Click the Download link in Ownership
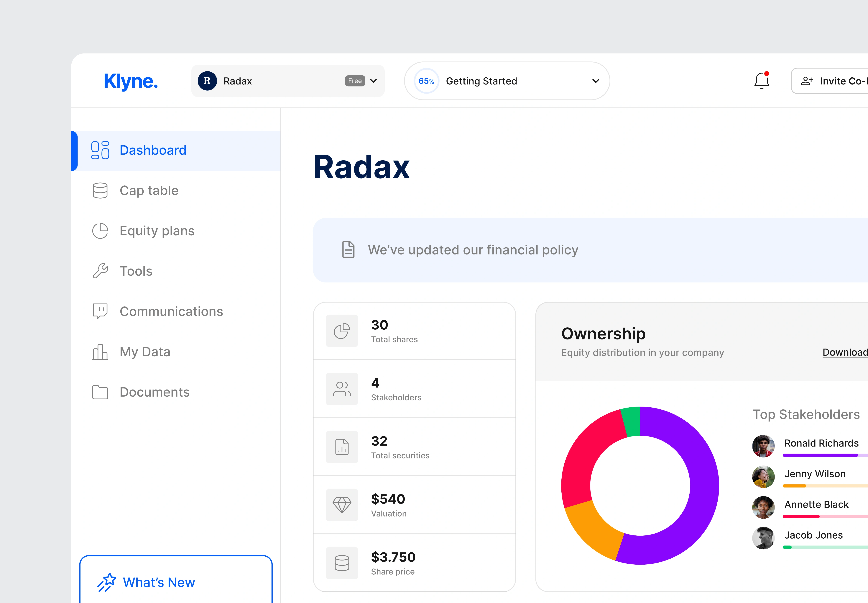Viewport: 868px width, 603px height. 845,352
